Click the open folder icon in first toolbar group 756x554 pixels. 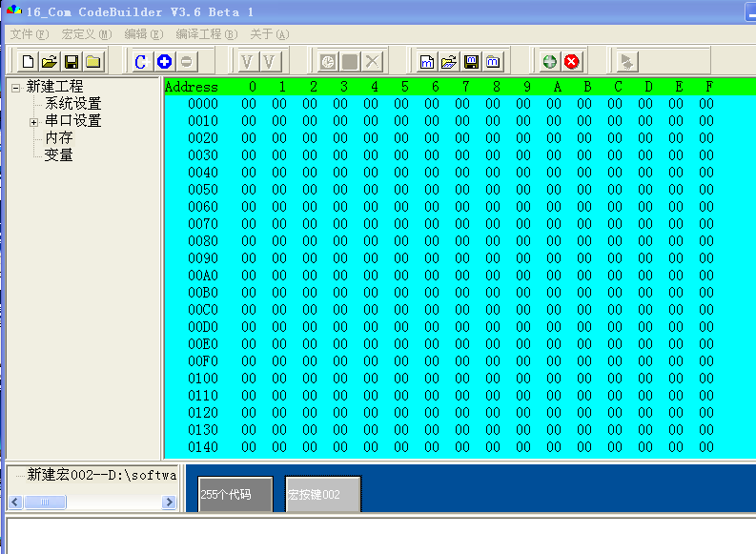(50, 61)
